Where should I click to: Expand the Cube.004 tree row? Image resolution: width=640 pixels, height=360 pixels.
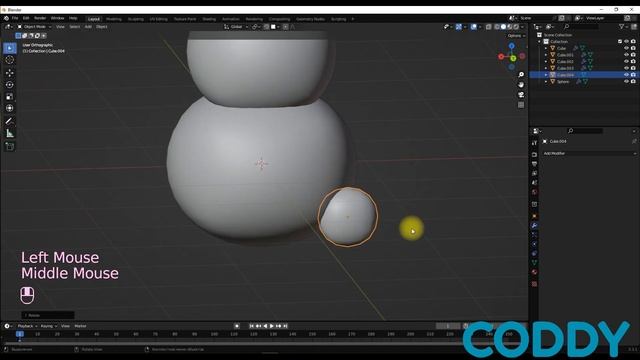point(546,75)
